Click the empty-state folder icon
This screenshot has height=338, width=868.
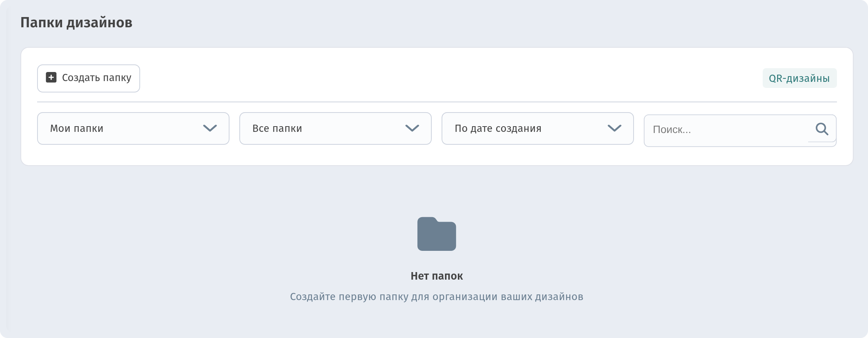click(x=437, y=234)
